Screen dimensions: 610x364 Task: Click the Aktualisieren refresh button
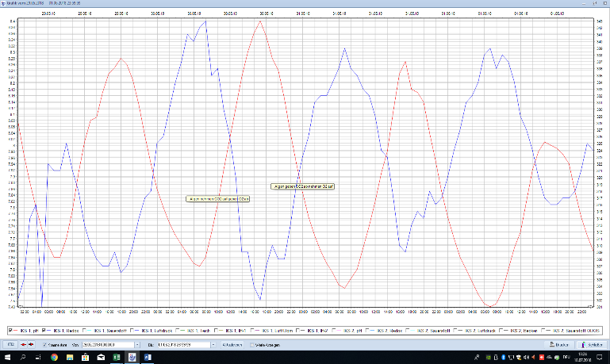point(232,345)
